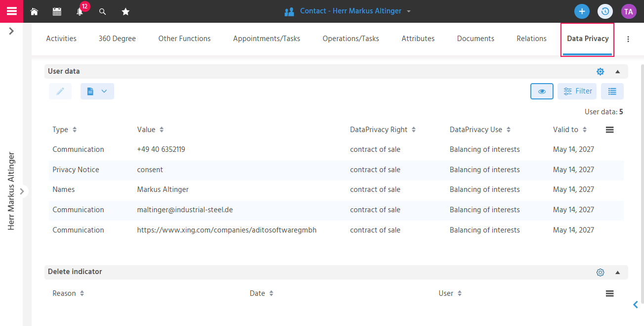The height and width of the screenshot is (326, 644).
Task: Open the Appointments/Tasks tab
Action: click(x=266, y=39)
